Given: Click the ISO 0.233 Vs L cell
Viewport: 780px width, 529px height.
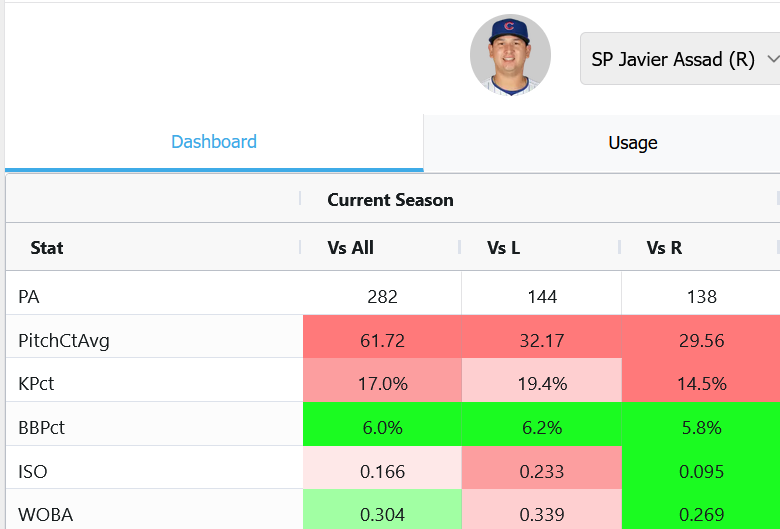Looking at the screenshot, I should click(542, 471).
